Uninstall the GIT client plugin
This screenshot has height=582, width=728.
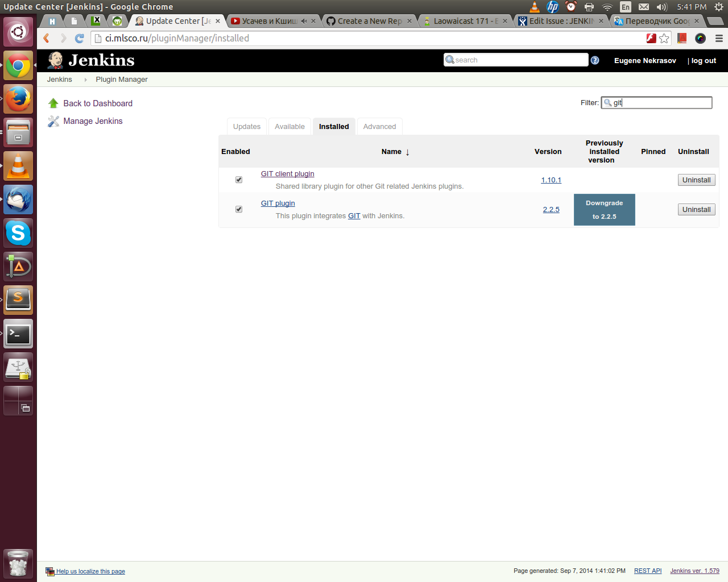pos(696,180)
